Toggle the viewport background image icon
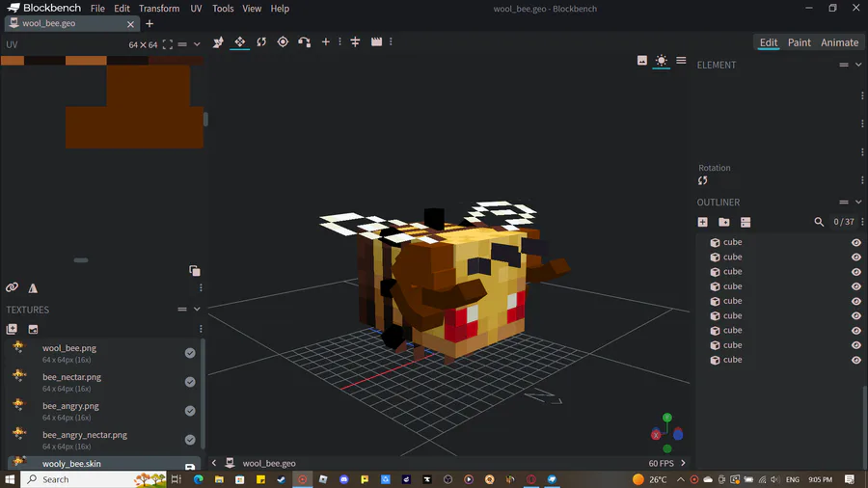The image size is (868, 488). tap(642, 61)
